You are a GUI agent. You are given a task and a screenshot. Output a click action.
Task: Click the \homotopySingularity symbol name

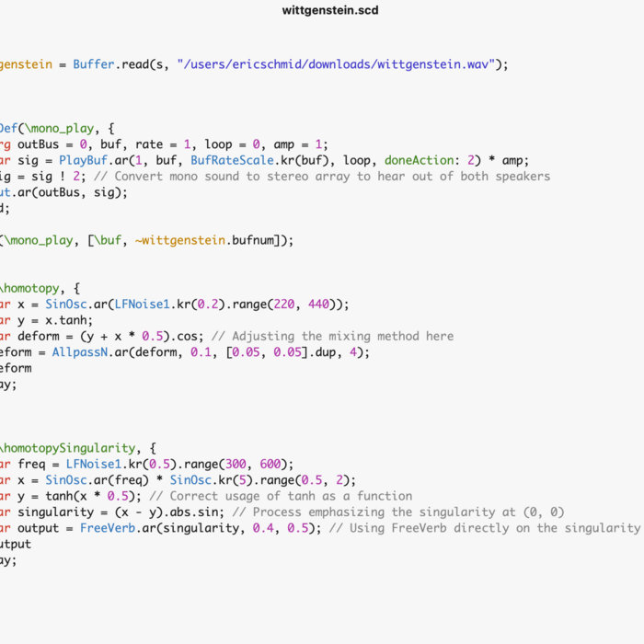tap(65, 448)
